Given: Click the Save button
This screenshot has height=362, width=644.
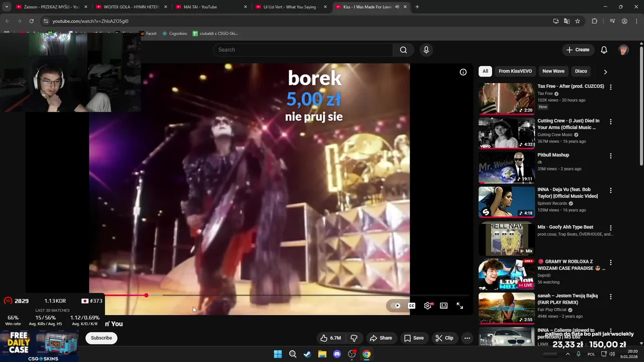Looking at the screenshot, I should coord(414,338).
